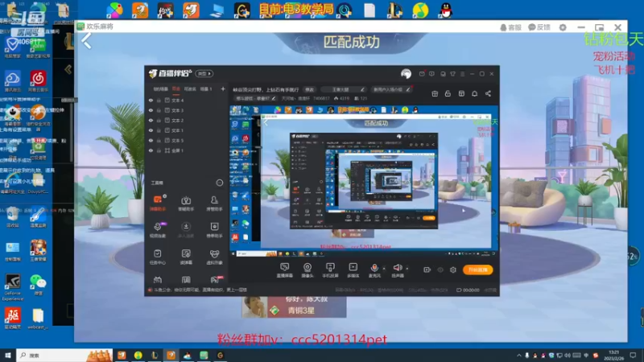Open the mode pill next to app logo

tap(204, 74)
